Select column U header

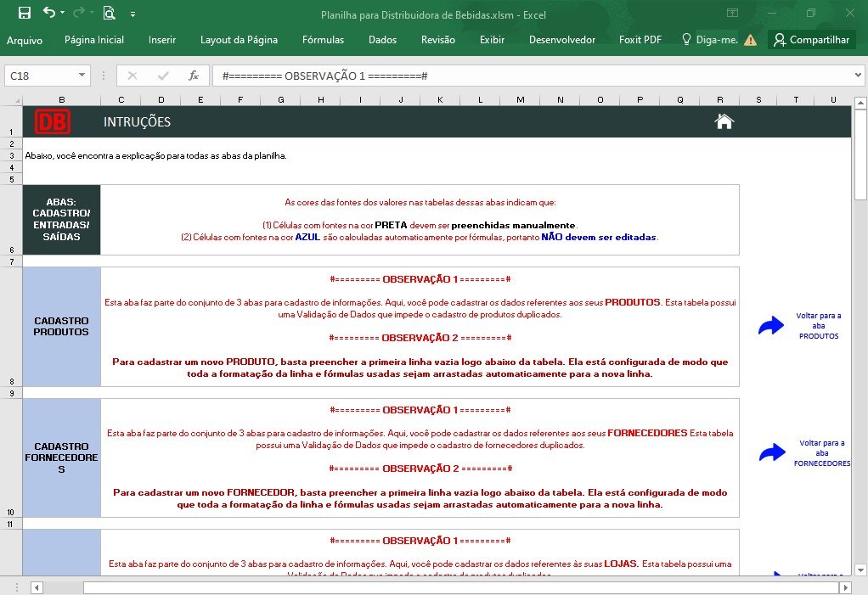[x=833, y=99]
